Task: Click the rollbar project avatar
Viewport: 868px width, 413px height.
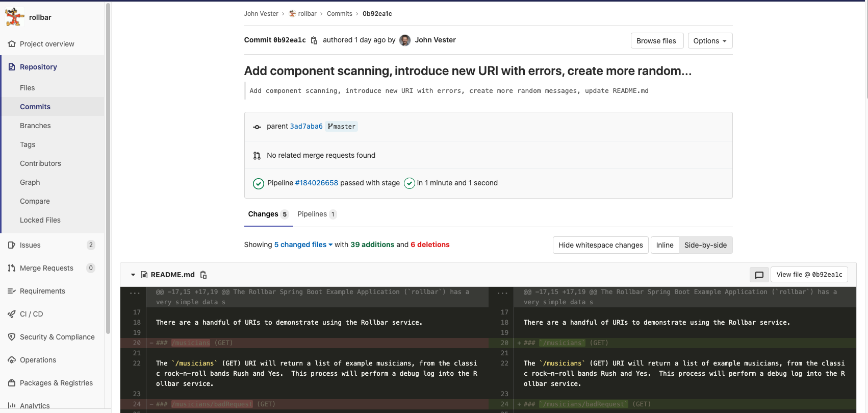Action: coord(15,17)
